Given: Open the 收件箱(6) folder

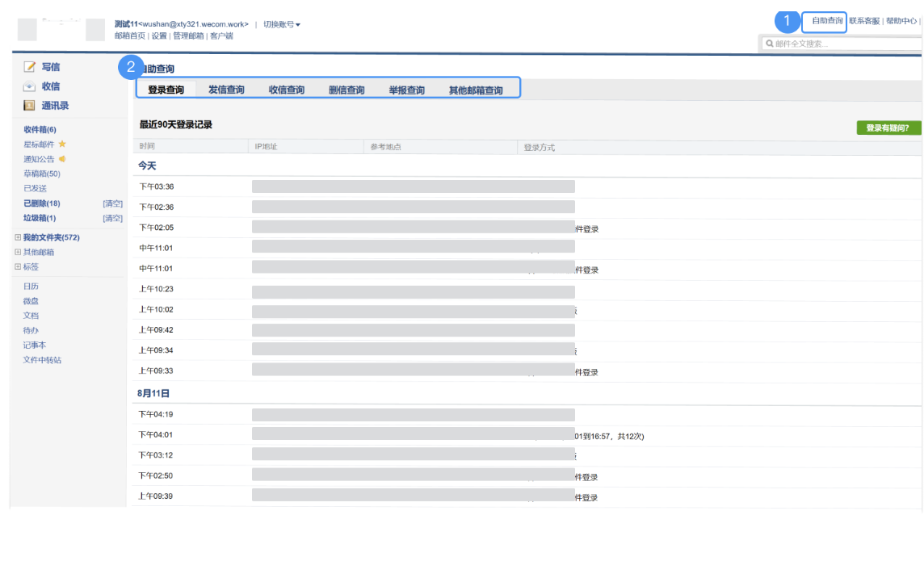Looking at the screenshot, I should [40, 129].
